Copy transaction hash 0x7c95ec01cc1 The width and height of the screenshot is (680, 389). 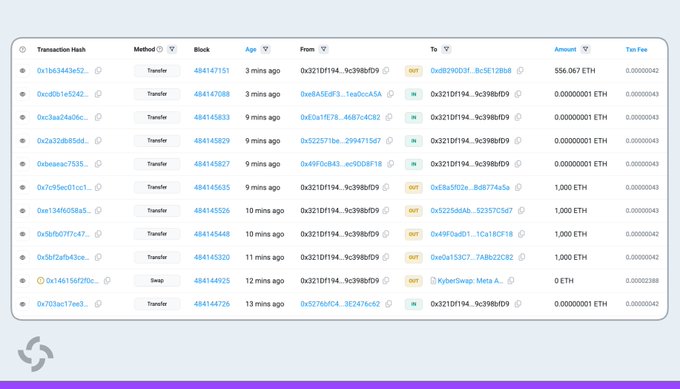point(98,187)
